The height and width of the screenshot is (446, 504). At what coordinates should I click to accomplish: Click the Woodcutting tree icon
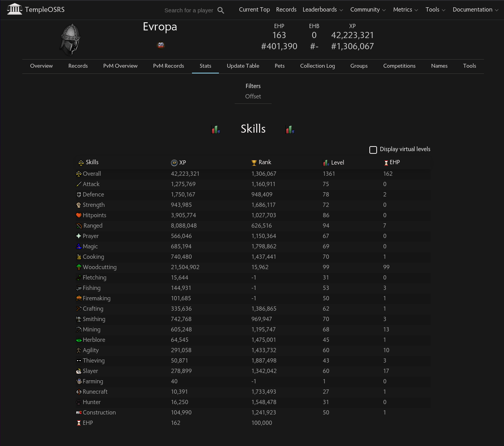point(79,267)
